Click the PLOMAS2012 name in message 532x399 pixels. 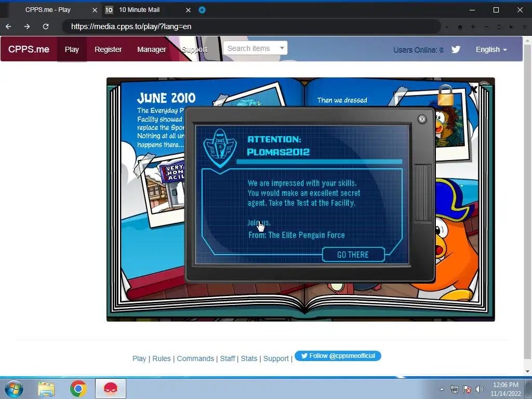[x=278, y=152]
